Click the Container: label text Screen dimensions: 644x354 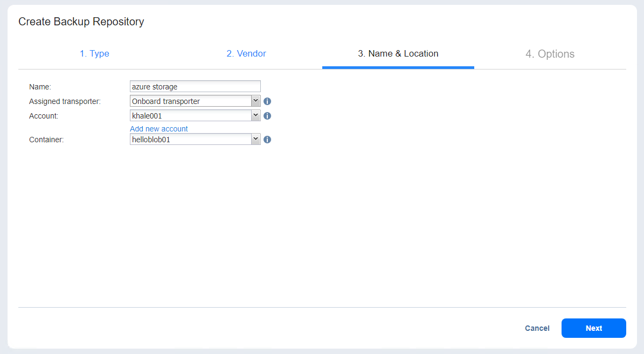[46, 140]
